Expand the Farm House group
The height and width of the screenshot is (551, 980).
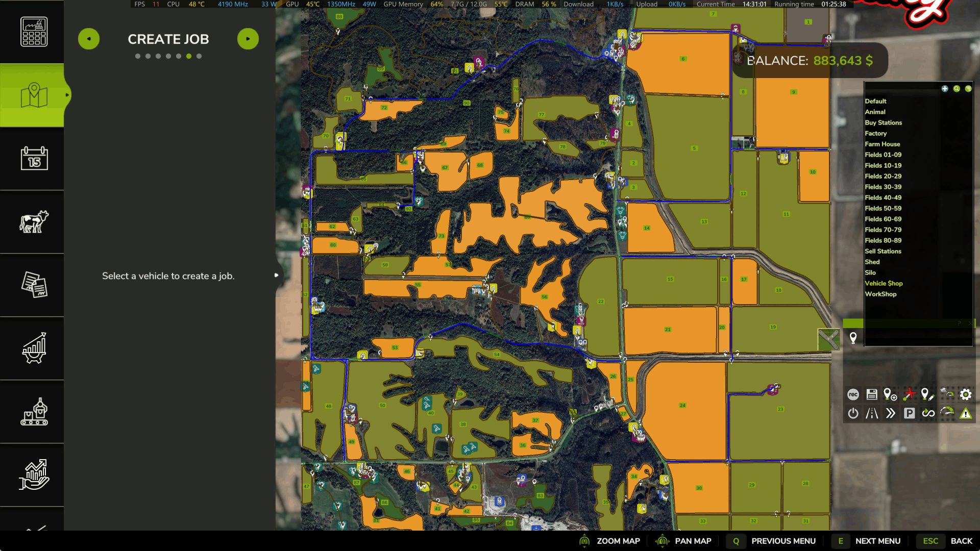coord(882,144)
